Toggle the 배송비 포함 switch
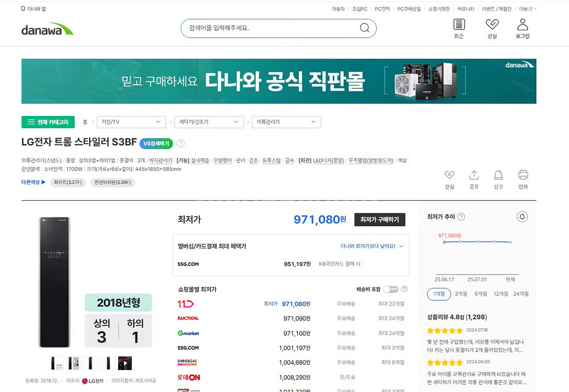The image size is (569, 392). (391, 289)
